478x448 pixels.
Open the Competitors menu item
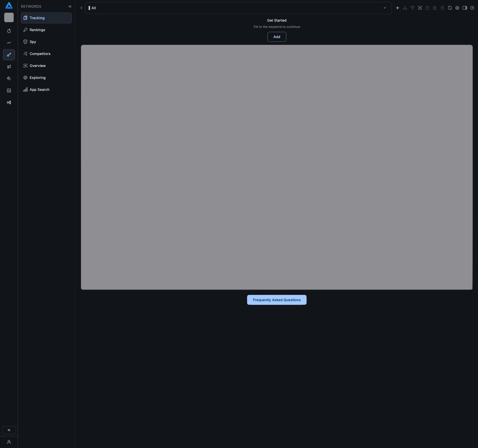[x=40, y=54]
